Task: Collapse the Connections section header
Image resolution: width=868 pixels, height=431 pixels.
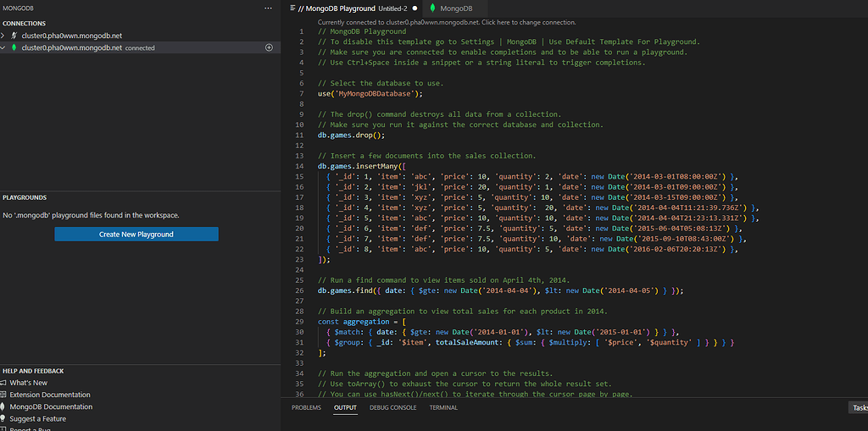Action: pyautogui.click(x=24, y=23)
